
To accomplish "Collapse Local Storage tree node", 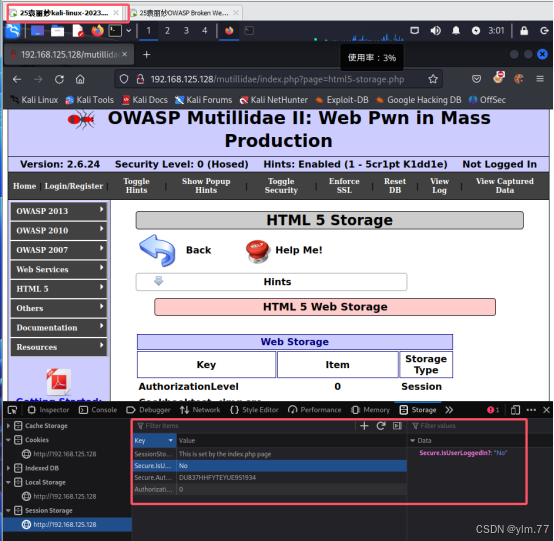I will tap(8, 482).
